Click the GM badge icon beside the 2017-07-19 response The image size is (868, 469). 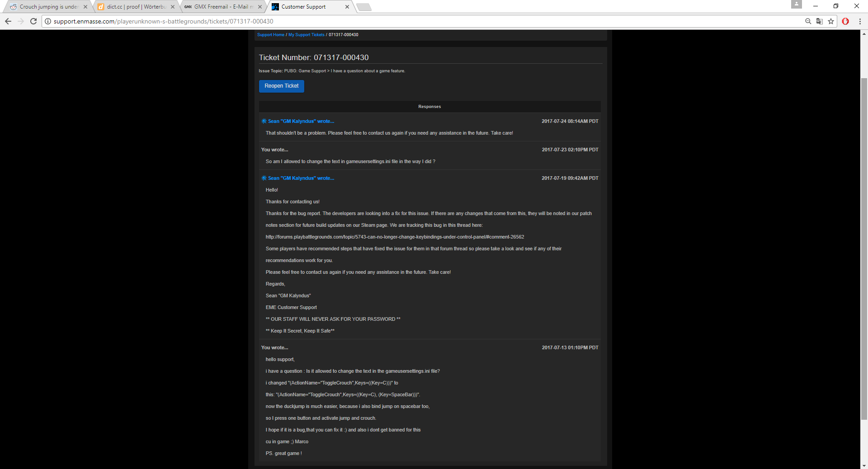pos(264,178)
